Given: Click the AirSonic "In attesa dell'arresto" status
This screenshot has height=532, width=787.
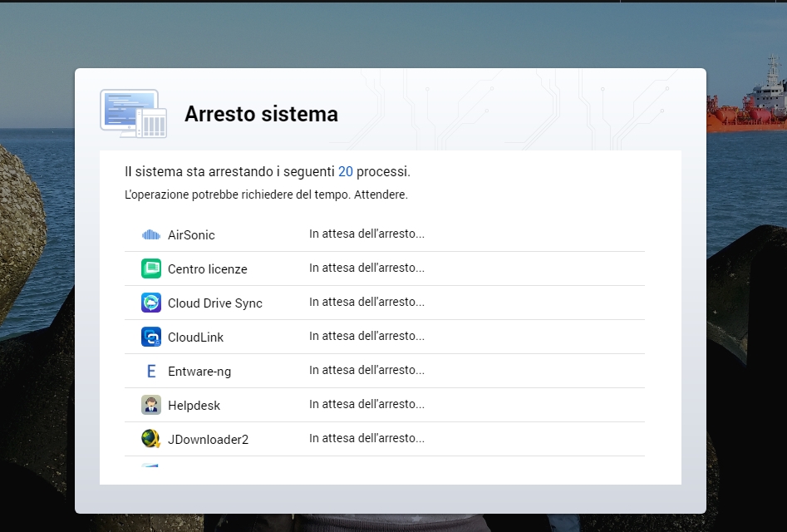Looking at the screenshot, I should click(x=366, y=234).
